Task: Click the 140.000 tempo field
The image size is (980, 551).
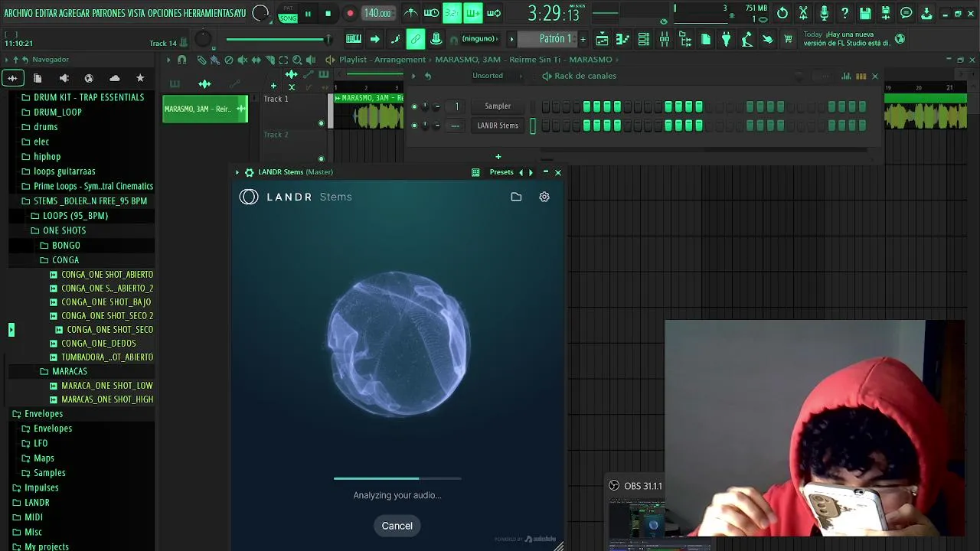Action: (x=377, y=13)
